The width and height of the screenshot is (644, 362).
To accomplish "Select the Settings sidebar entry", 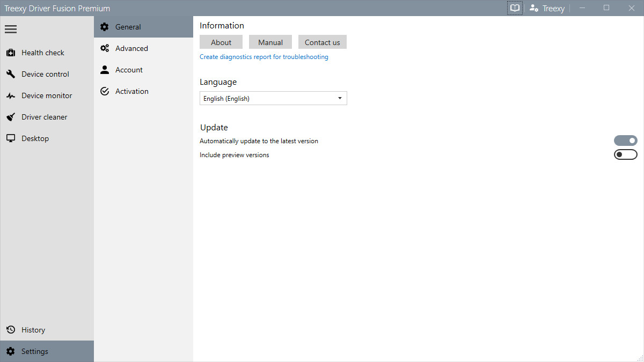I will coord(47,351).
